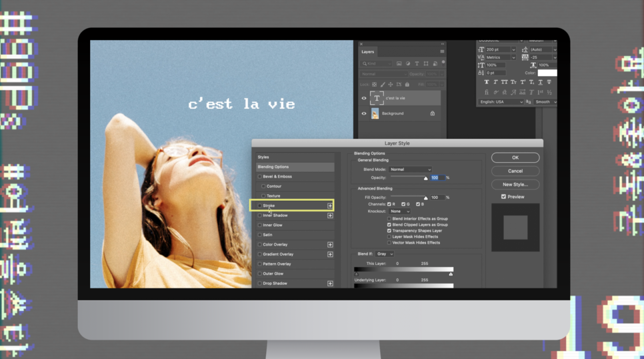Click the Opacity slider in General Blending

pyautogui.click(x=409, y=177)
